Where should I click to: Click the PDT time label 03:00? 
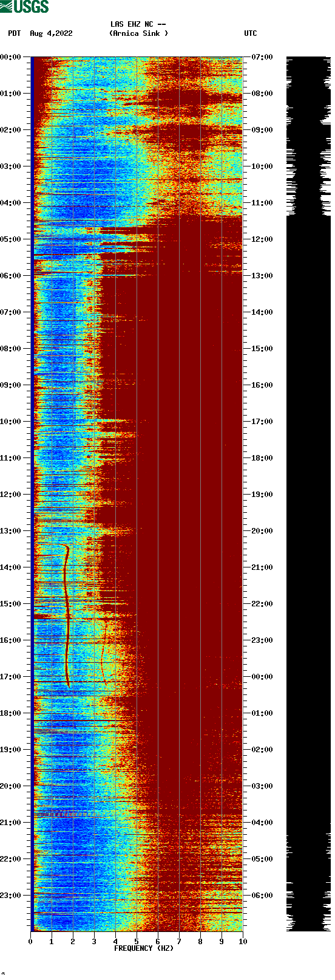tap(10, 166)
